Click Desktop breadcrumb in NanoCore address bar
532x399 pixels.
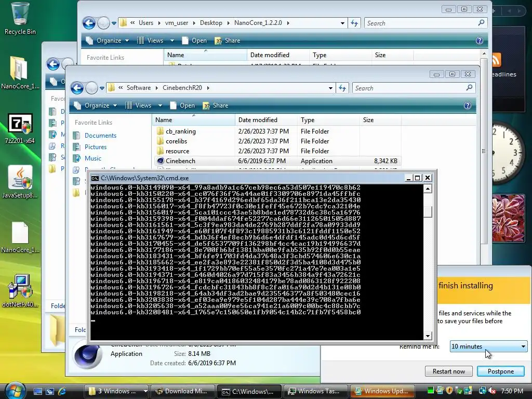(211, 23)
